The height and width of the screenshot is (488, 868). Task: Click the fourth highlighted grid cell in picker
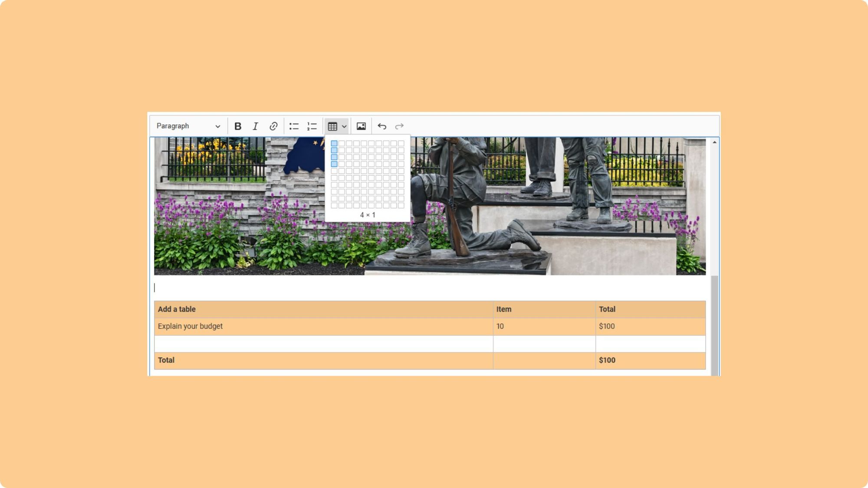[x=334, y=164]
